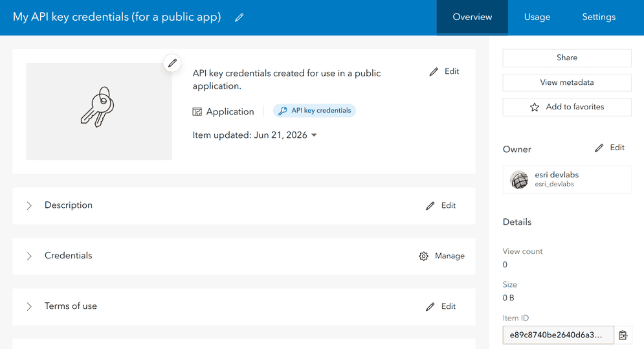This screenshot has width=644, height=349.
Task: Click the pencil icon beside the item title
Action: (x=239, y=17)
